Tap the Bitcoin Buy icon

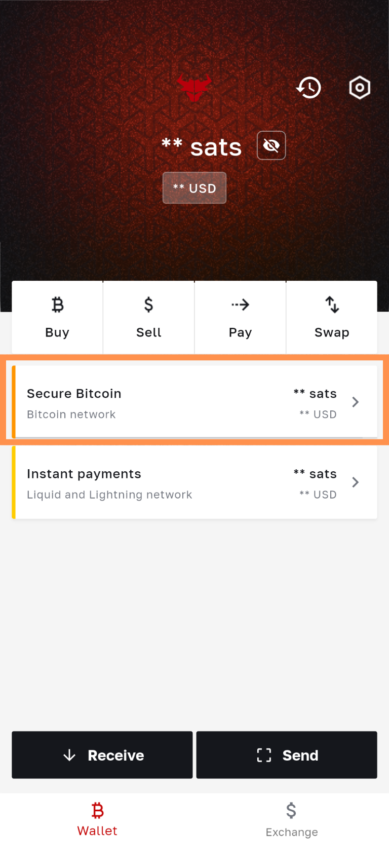tap(57, 305)
